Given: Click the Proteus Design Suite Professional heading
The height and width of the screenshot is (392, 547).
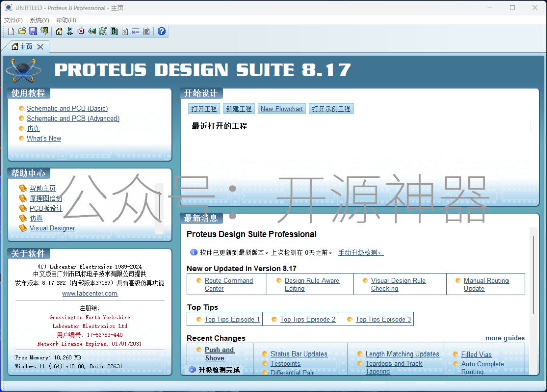Looking at the screenshot, I should 252,234.
